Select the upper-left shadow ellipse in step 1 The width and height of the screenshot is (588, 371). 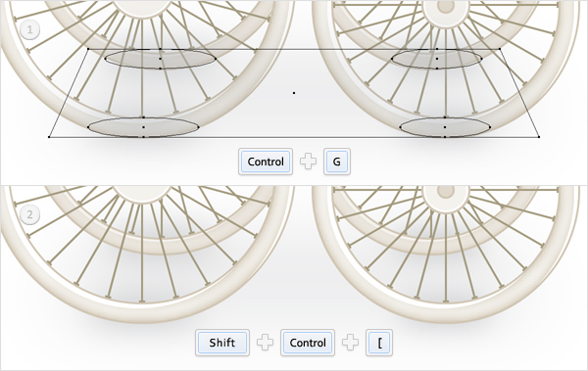click(160, 59)
